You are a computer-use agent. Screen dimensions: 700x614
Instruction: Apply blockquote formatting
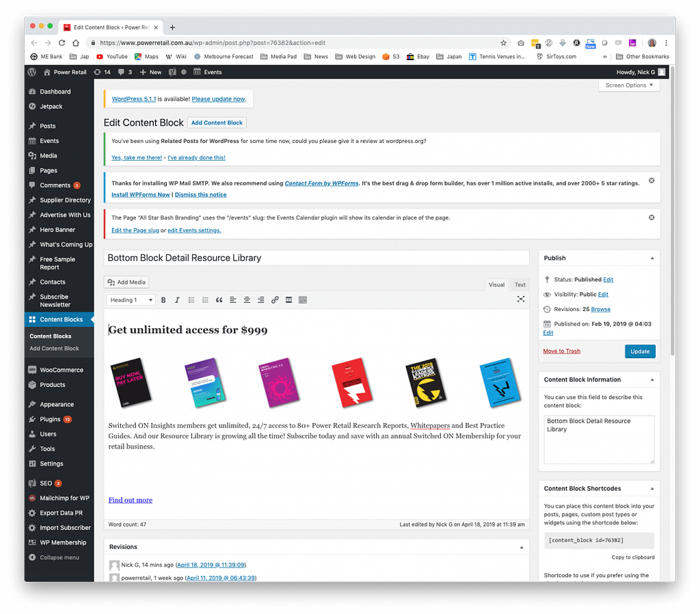click(x=219, y=300)
